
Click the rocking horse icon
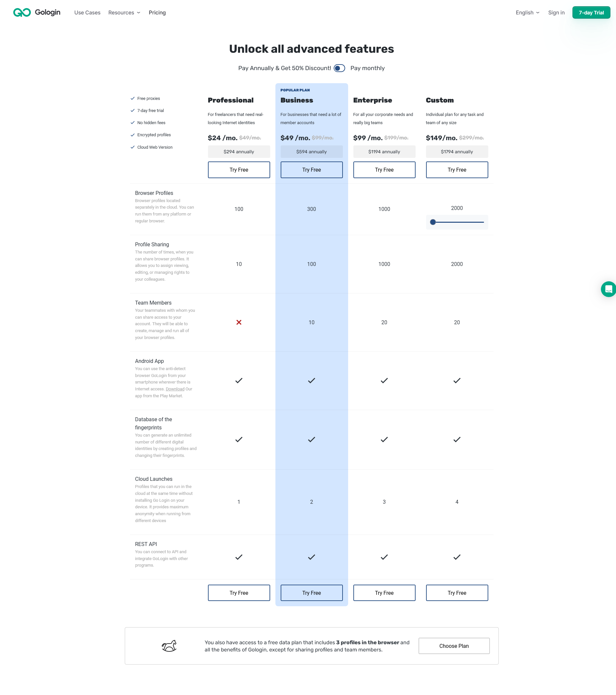pyautogui.click(x=169, y=645)
